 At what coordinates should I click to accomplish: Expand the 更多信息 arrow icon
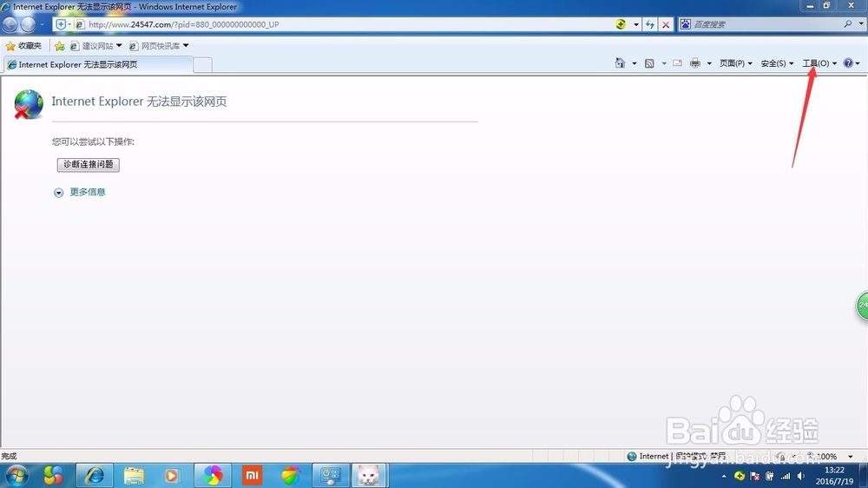point(59,193)
